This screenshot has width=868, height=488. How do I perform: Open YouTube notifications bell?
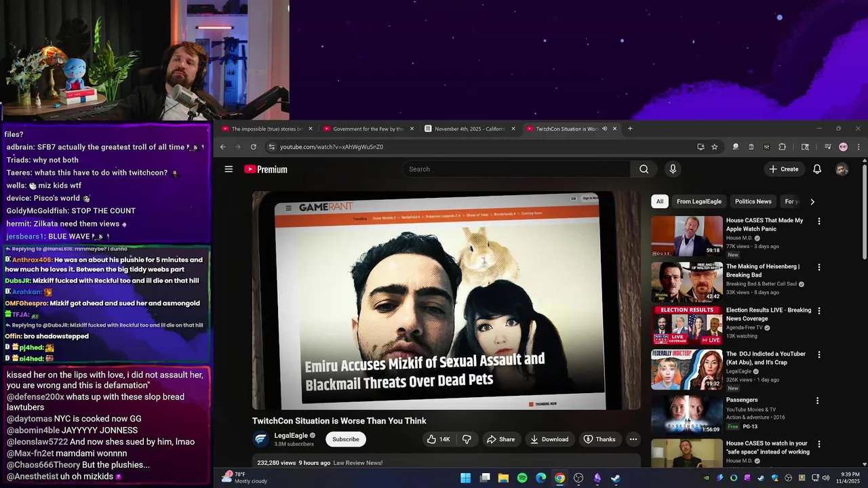click(817, 169)
